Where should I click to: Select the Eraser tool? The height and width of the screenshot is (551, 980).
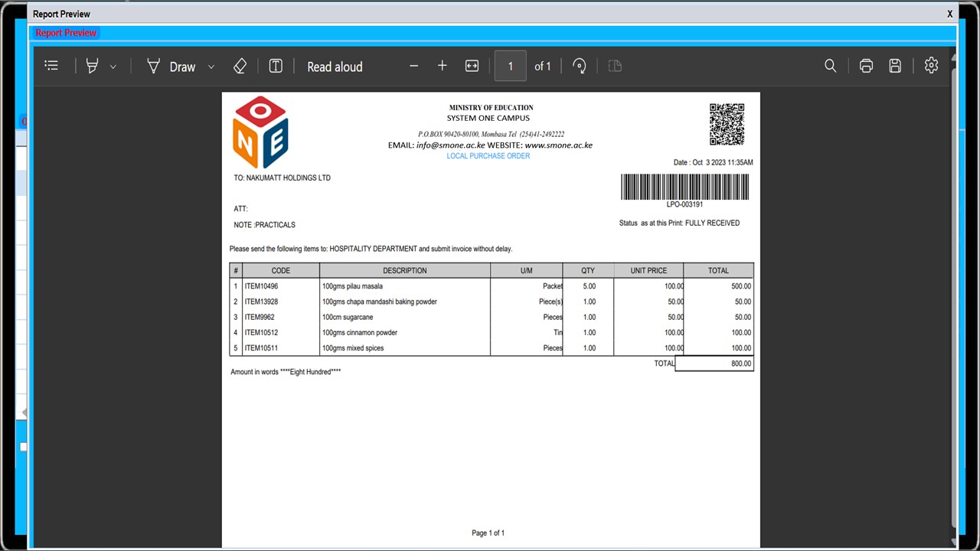(240, 67)
